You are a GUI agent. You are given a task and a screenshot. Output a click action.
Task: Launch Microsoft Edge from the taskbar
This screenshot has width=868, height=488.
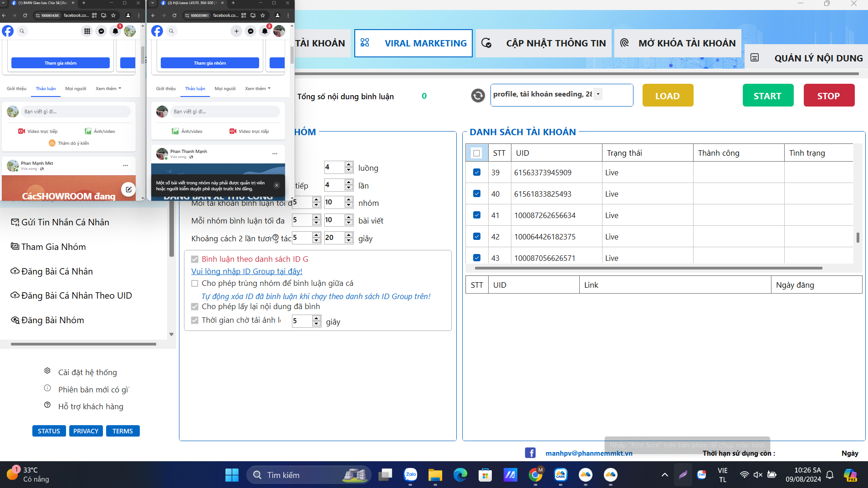(x=460, y=475)
